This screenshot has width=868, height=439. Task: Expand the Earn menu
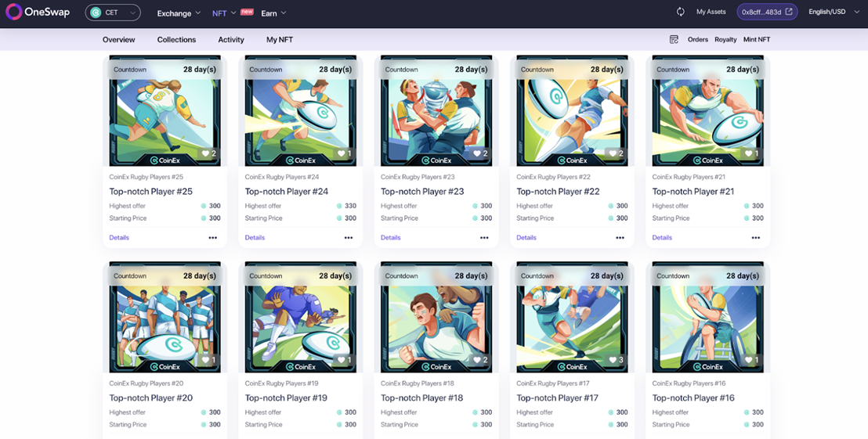(273, 13)
